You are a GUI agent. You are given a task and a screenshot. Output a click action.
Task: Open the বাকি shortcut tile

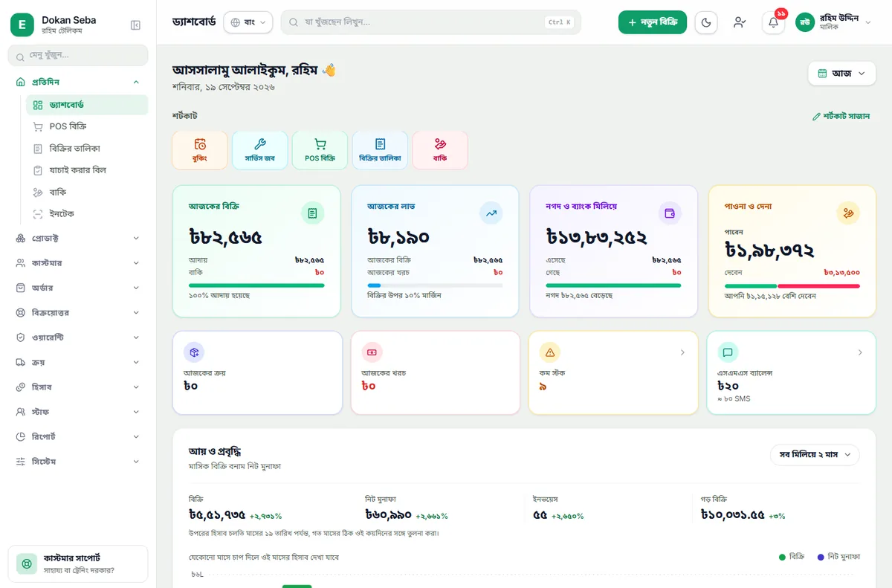pyautogui.click(x=440, y=150)
